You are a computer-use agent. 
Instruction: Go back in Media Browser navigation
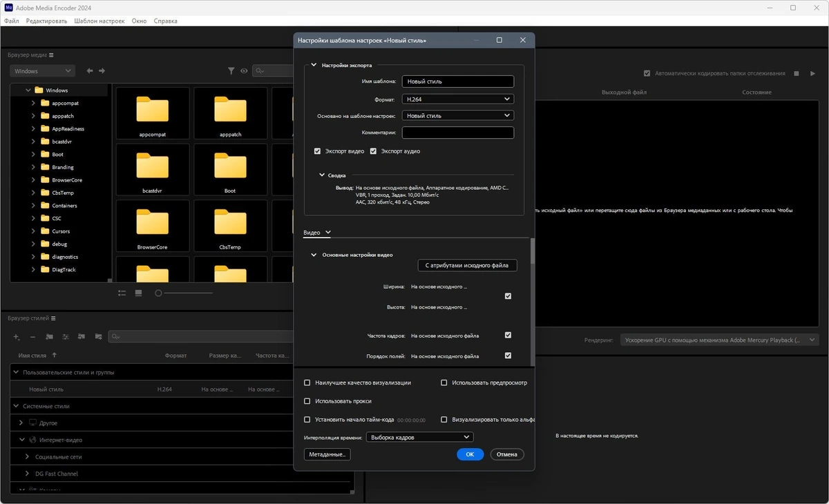[x=90, y=70]
